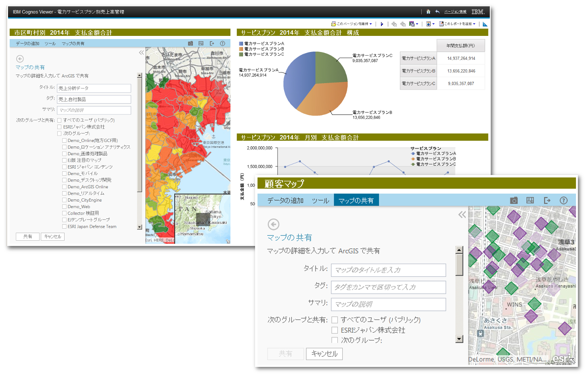The image size is (588, 377).
Task: Click camera icon in 顧客マップ toolbar
Action: pyautogui.click(x=514, y=200)
